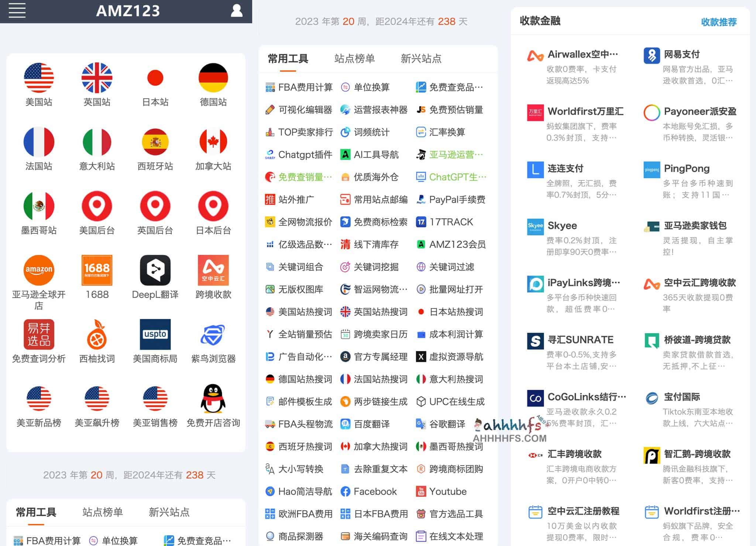This screenshot has width=756, height=546.
Task: Launch DeepL翻译 via its icon
Action: point(155,270)
